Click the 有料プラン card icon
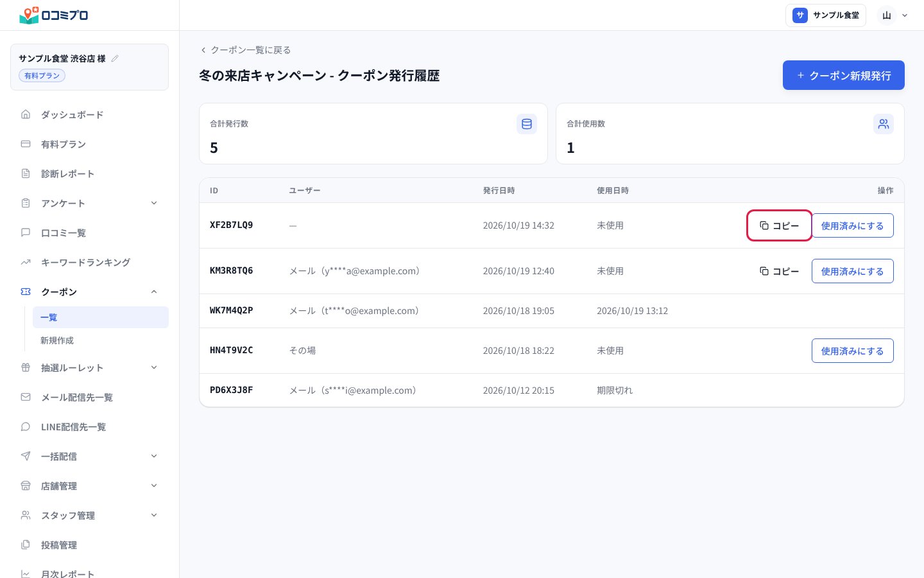 [x=26, y=144]
